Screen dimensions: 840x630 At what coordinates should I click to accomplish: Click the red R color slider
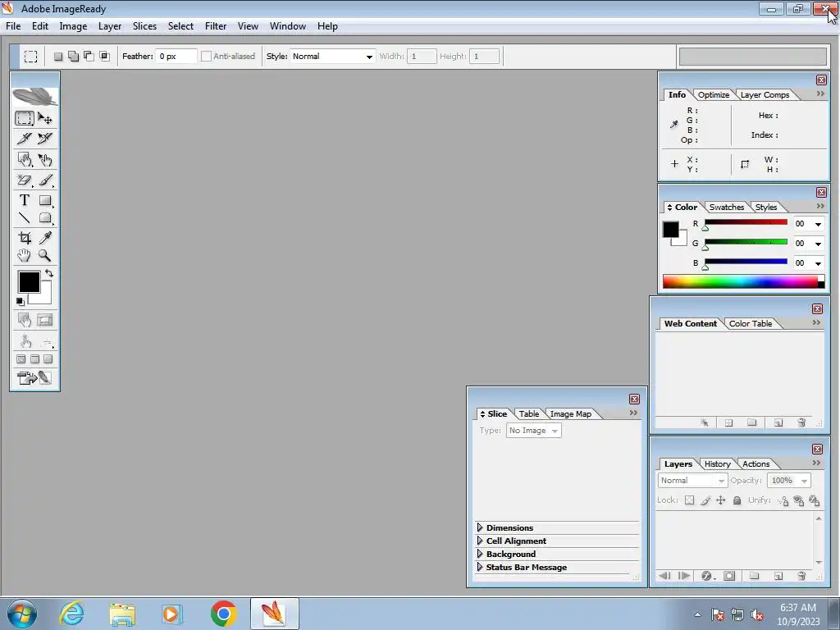(x=746, y=222)
